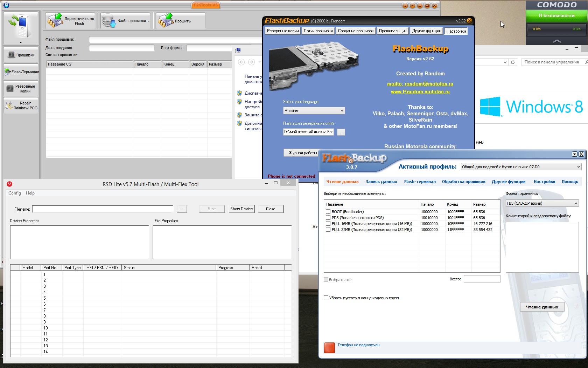Select the 'Настройки' tab in FlashBackup v2.62

coord(456,31)
